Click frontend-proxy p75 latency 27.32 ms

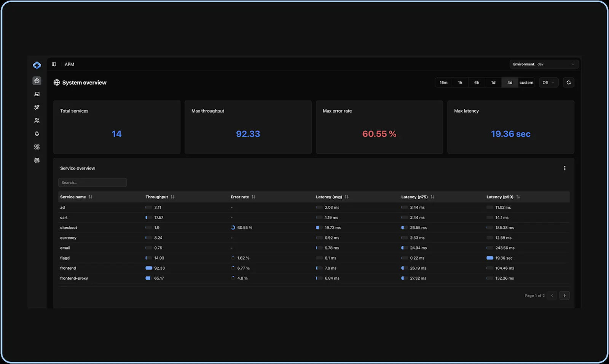418,278
